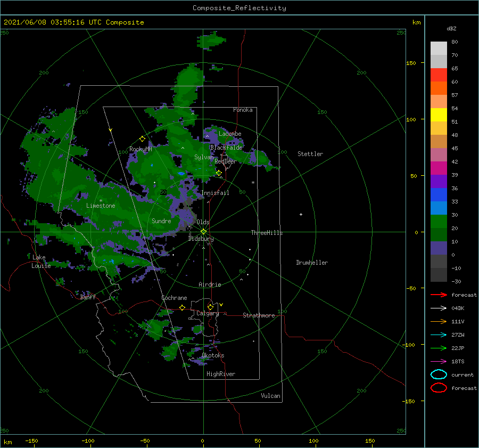This screenshot has width=479, height=448.
Task: Click the Sundre label
Action: tap(161, 221)
